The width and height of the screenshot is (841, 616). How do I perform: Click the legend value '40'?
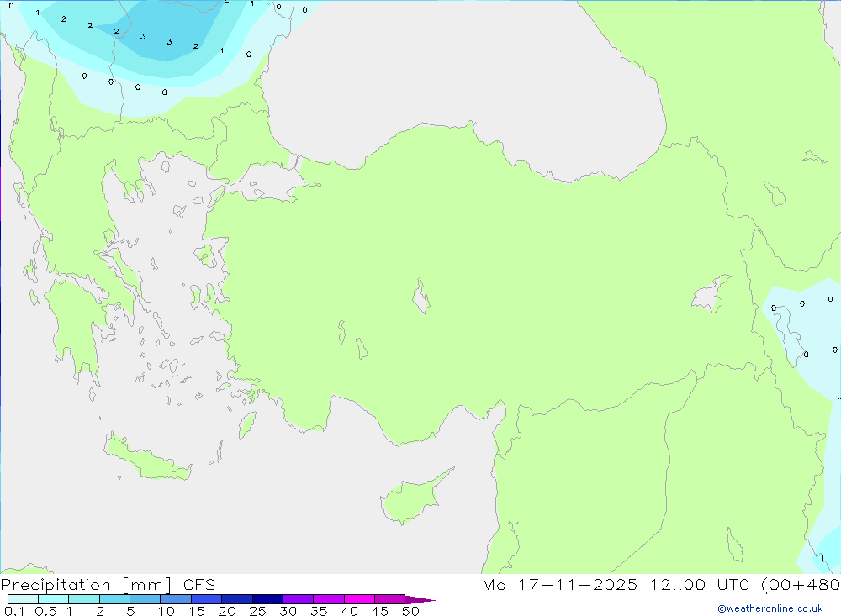click(350, 611)
